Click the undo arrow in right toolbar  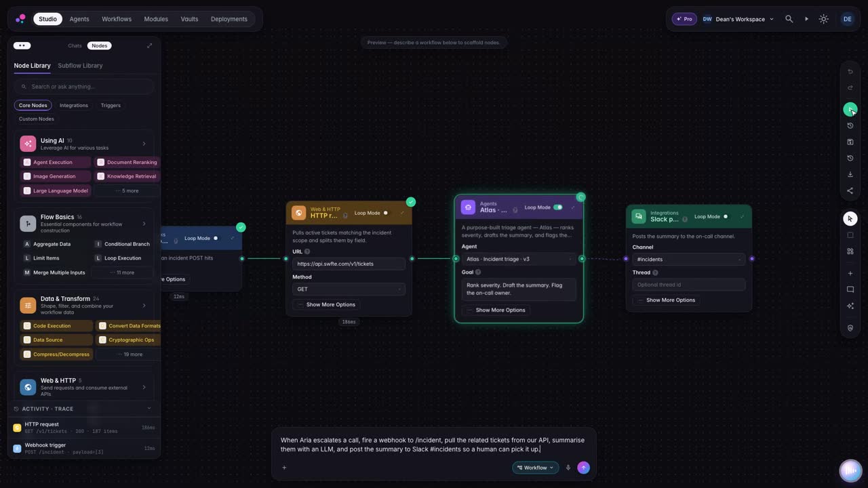click(850, 71)
